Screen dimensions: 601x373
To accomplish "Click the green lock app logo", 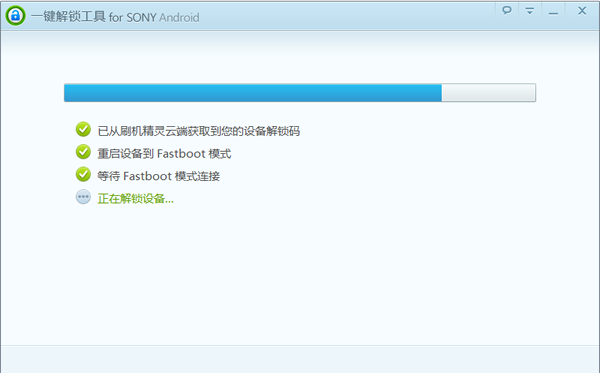I will [15, 16].
